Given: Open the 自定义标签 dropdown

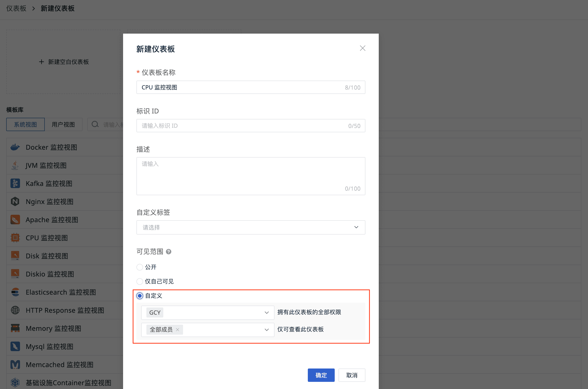Looking at the screenshot, I should (250, 227).
